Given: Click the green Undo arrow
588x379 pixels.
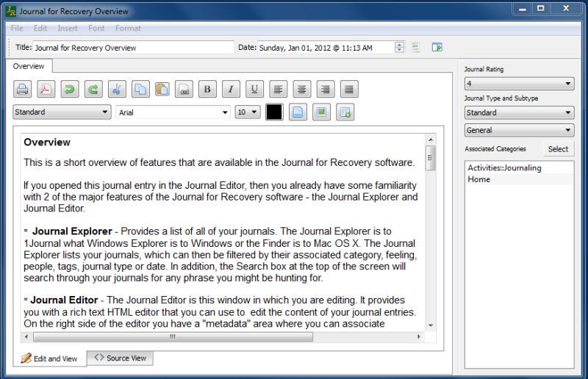Looking at the screenshot, I should pos(70,90).
